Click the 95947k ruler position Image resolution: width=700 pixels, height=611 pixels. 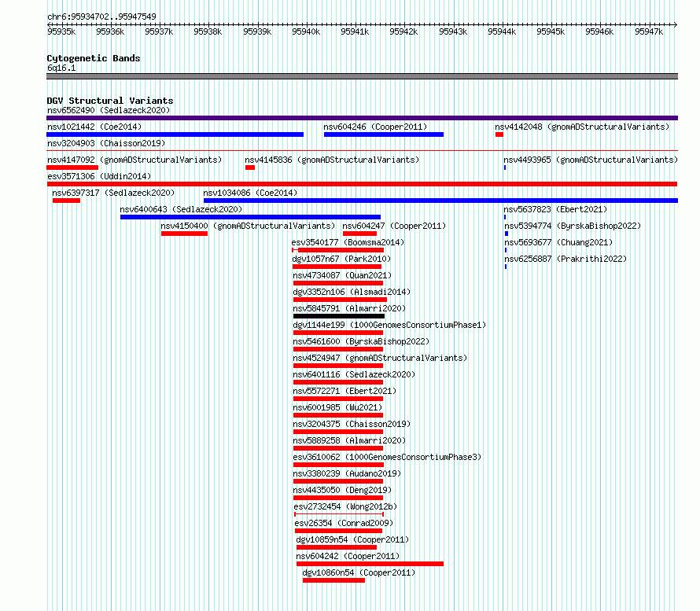(x=649, y=31)
